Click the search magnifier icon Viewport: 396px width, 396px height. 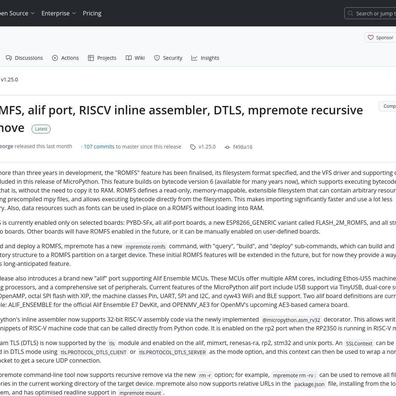350,13
